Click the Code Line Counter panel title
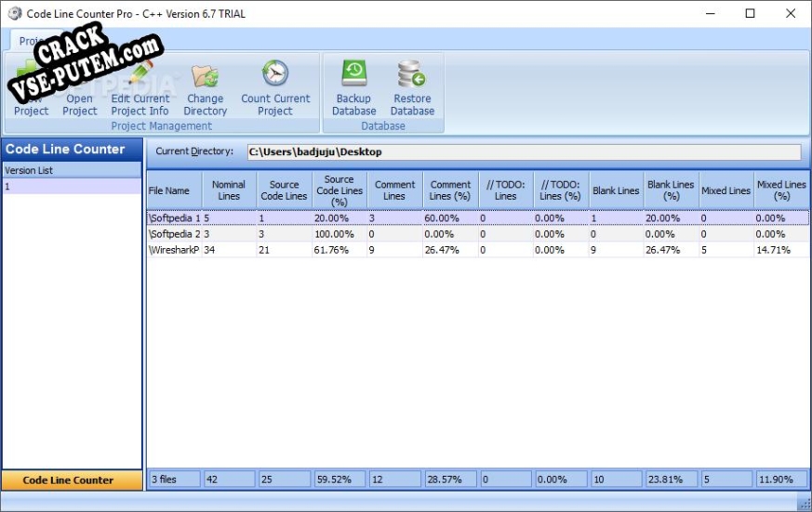The height and width of the screenshot is (512, 812). [x=72, y=150]
